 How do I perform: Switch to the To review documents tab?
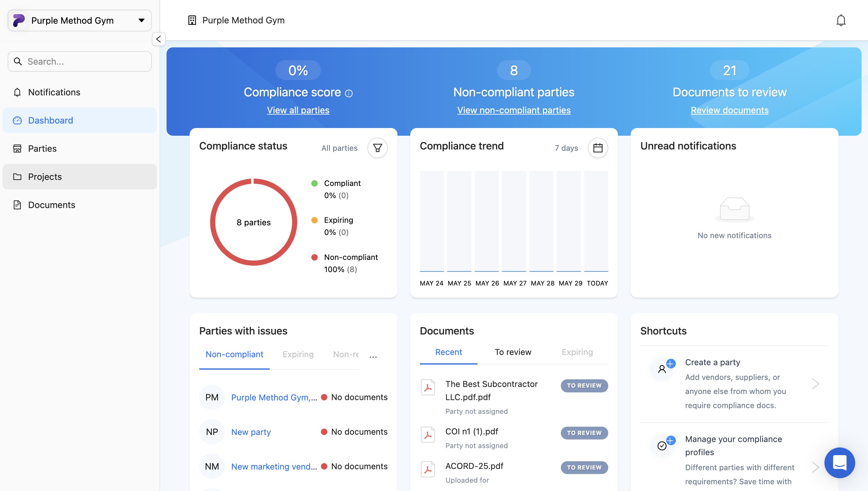pos(513,352)
